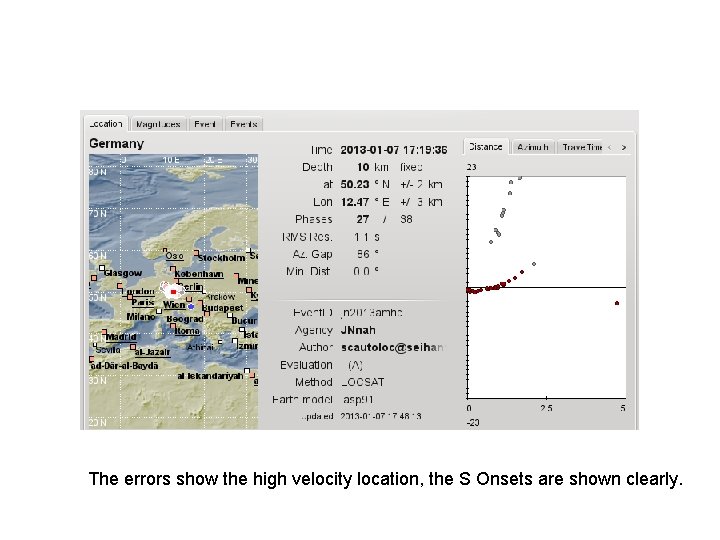
Task: Click the method value LOCSAT
Action: point(363,382)
